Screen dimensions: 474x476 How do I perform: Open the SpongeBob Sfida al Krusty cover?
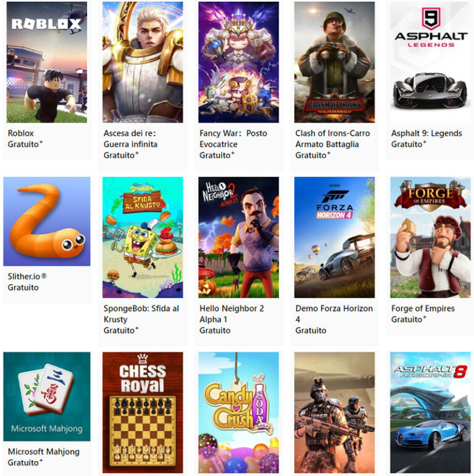143,237
